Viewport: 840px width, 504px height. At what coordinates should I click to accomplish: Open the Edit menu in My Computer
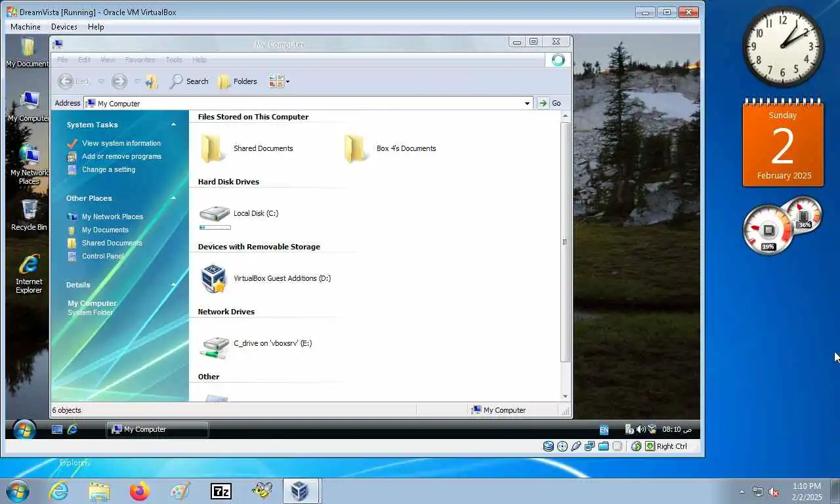point(84,60)
